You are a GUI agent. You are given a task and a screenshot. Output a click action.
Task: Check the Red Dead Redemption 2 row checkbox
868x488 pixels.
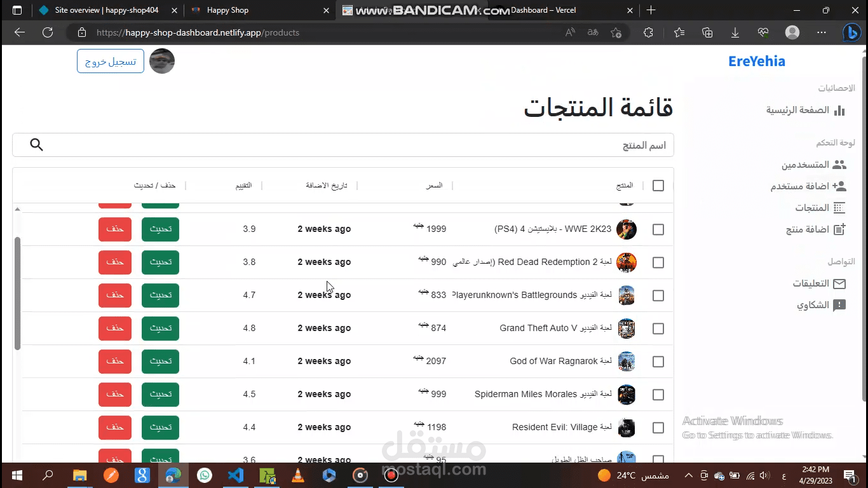point(658,262)
